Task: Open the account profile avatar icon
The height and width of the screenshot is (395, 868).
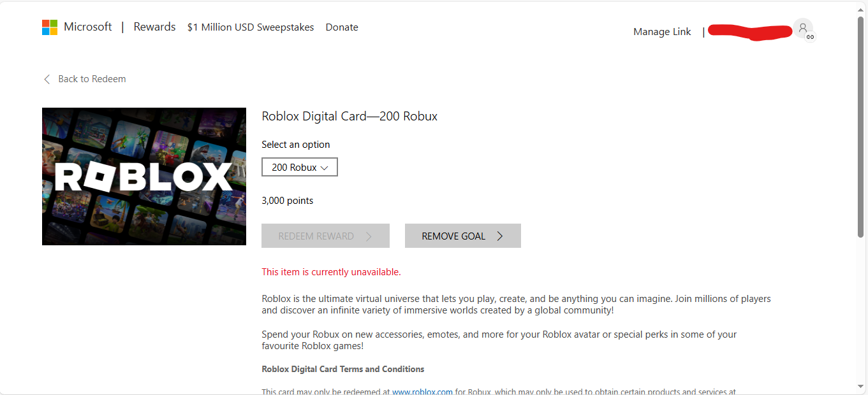Action: tap(803, 29)
